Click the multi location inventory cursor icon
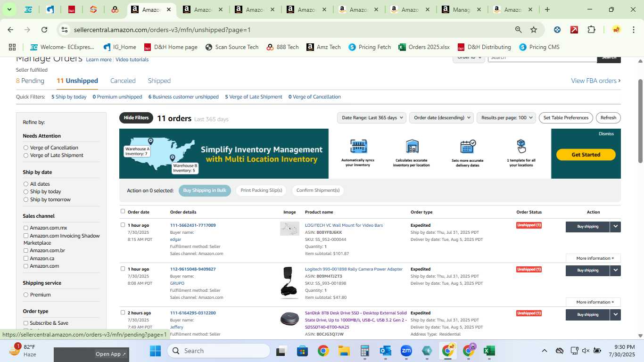The image size is (644, 362). (521, 146)
